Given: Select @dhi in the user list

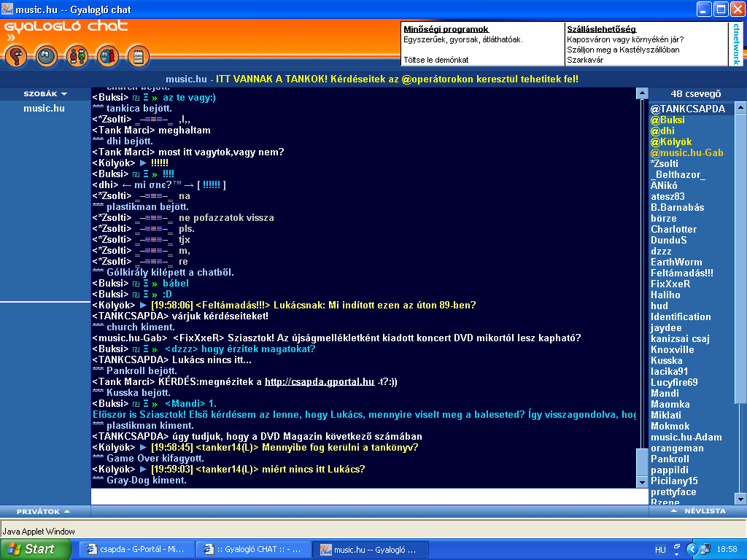Looking at the screenshot, I should point(662,131).
